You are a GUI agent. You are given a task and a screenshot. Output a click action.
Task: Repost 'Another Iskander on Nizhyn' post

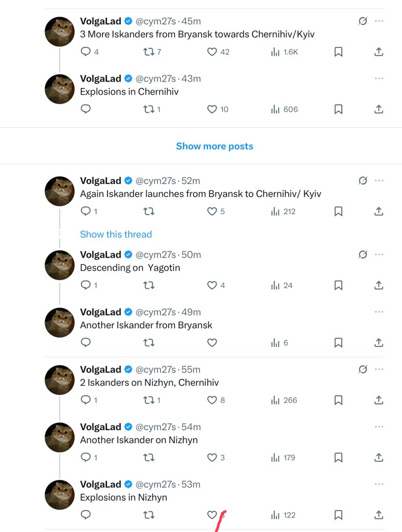click(x=149, y=457)
